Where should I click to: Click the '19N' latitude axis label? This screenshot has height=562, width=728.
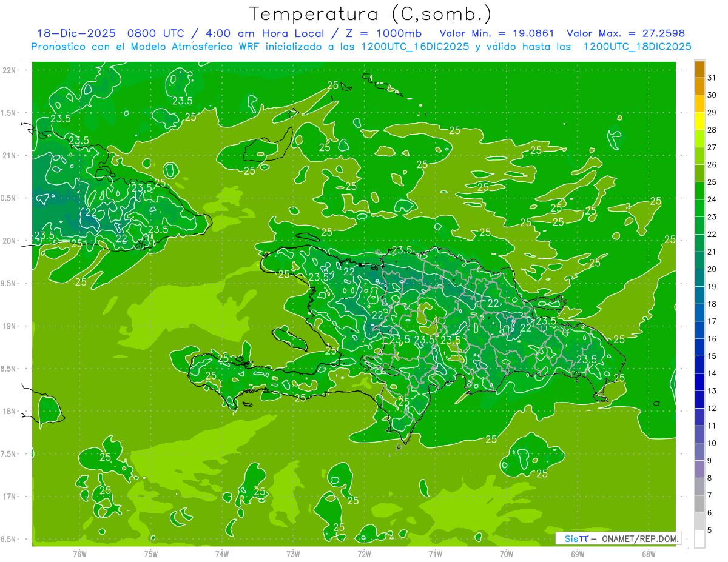tap(9, 326)
